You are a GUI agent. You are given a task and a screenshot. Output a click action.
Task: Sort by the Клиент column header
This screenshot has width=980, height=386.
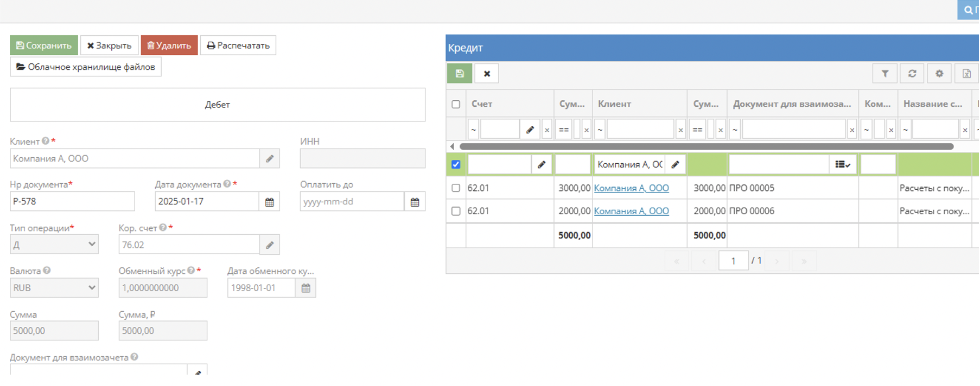614,104
